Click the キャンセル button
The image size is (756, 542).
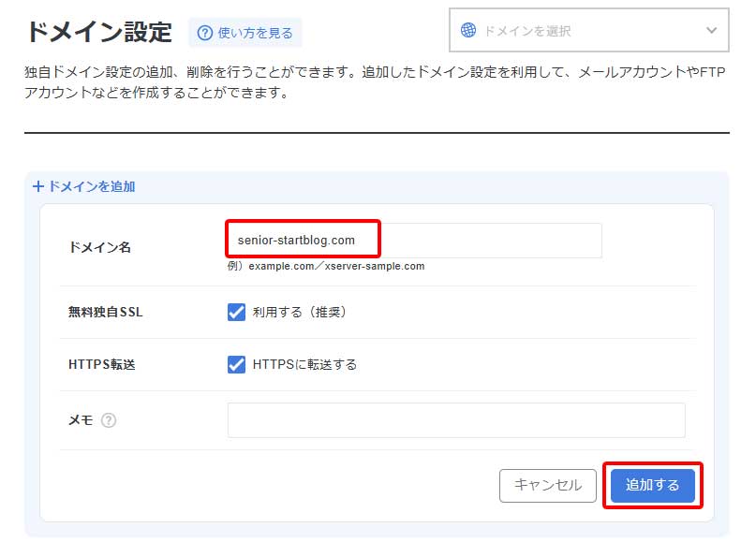(548, 486)
